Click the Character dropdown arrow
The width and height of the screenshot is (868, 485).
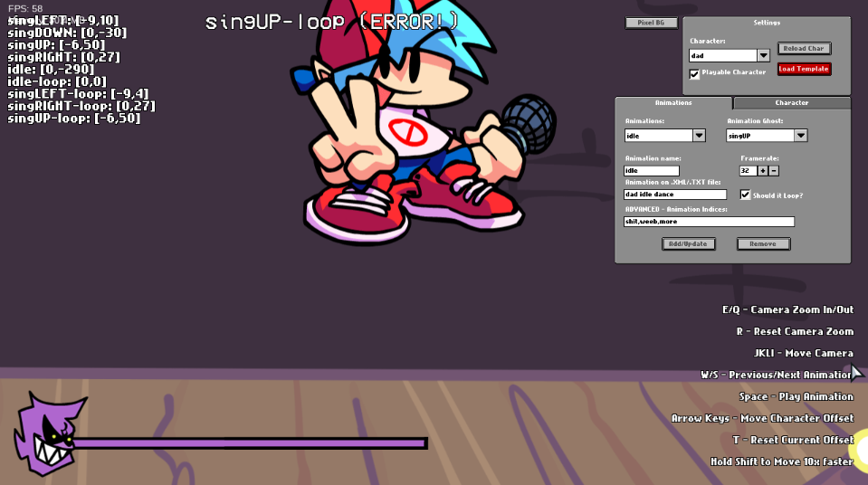763,55
